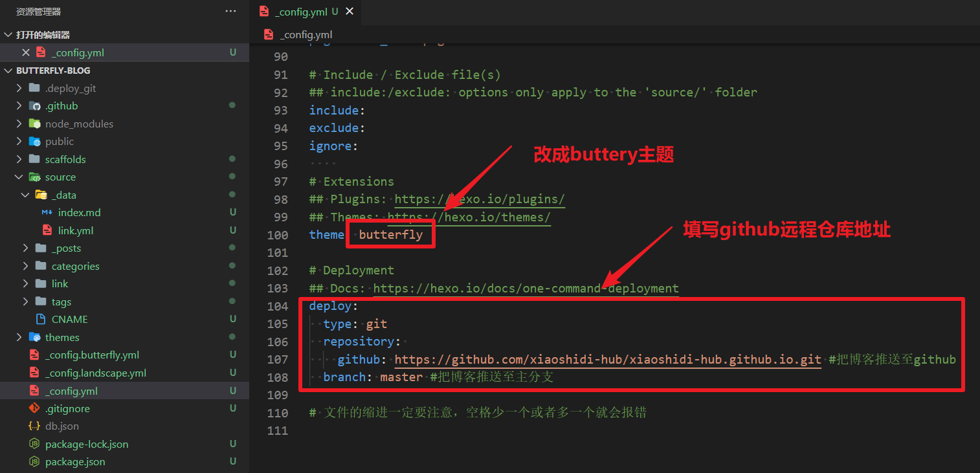Click the themes folder icon
The image size is (980, 473).
click(35, 337)
